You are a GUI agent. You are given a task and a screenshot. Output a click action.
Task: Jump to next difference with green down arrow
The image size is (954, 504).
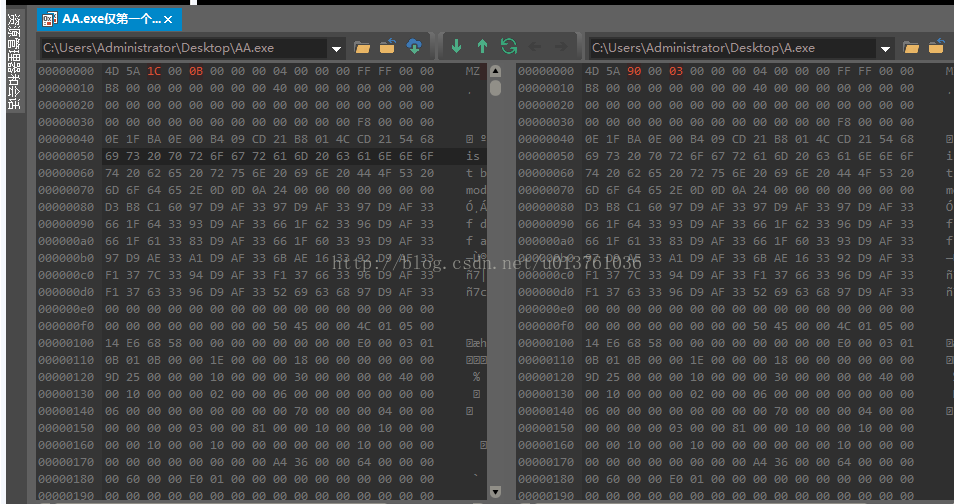click(456, 46)
